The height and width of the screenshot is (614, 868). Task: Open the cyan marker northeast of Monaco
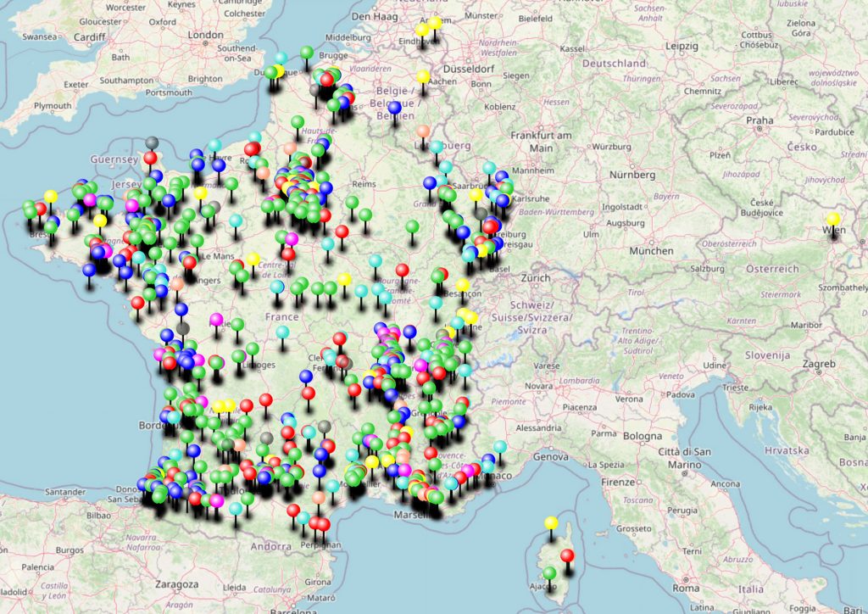tap(500, 446)
